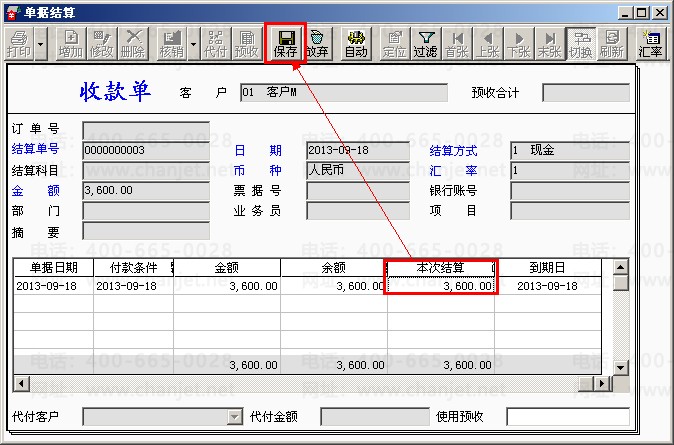Click the 日期 field 2013-09-18
The height and width of the screenshot is (445, 674).
coord(358,150)
